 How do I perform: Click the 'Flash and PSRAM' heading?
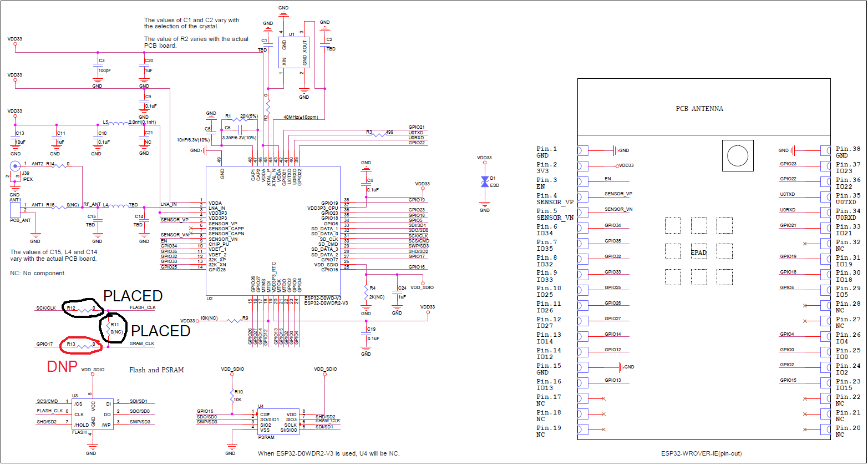tap(156, 370)
